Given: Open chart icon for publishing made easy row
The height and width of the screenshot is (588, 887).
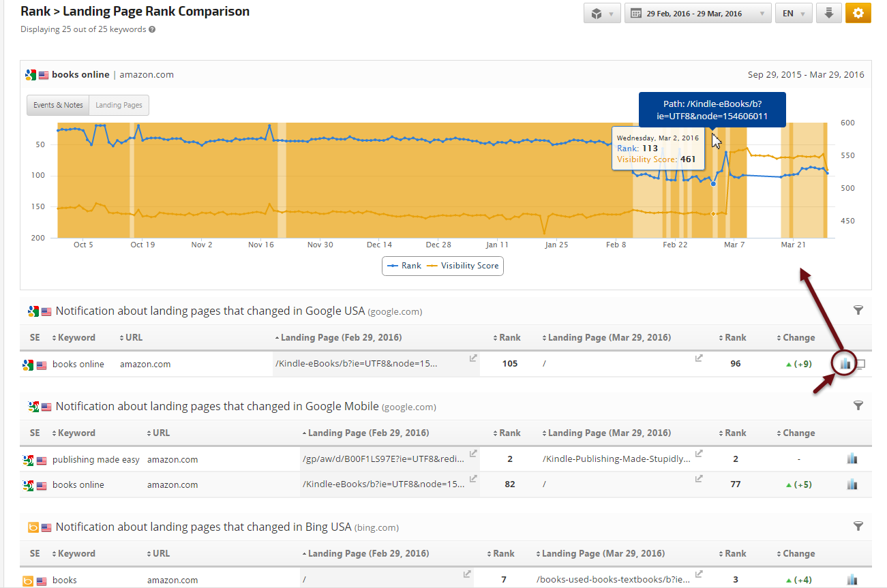Looking at the screenshot, I should click(852, 459).
